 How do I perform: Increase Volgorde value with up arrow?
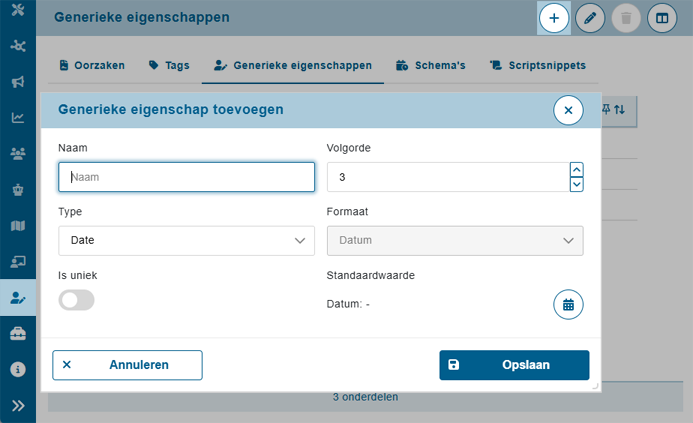[x=576, y=170]
